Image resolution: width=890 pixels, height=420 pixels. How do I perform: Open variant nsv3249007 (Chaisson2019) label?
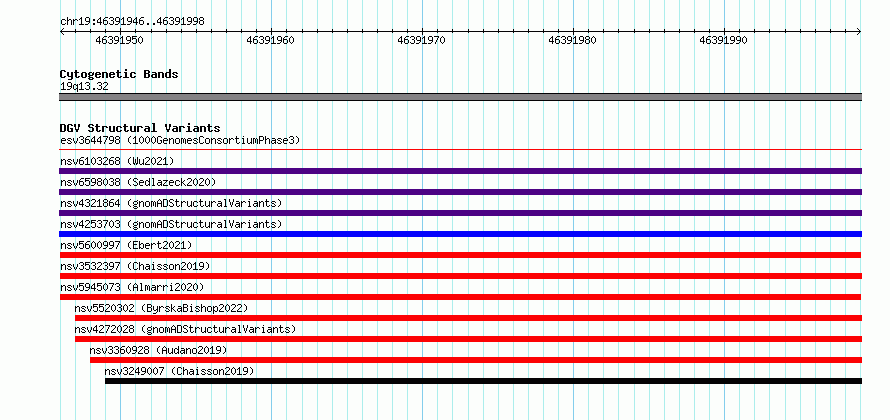[x=179, y=371]
